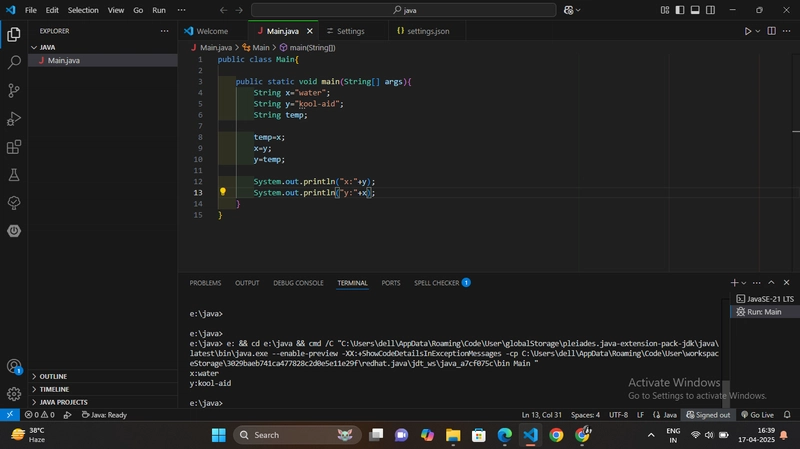Open the Explorer view in activity bar
Viewport: 800px width, 449px height.
[x=14, y=34]
